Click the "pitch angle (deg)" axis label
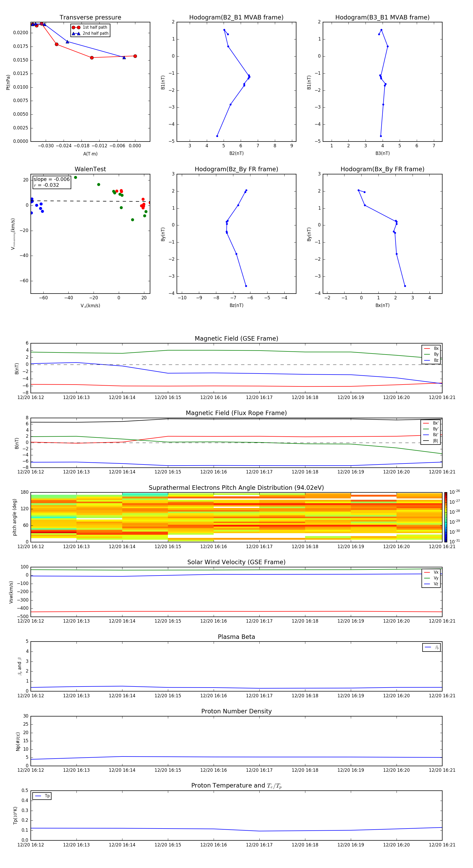This screenshot has height=868, width=473. tap(14, 517)
